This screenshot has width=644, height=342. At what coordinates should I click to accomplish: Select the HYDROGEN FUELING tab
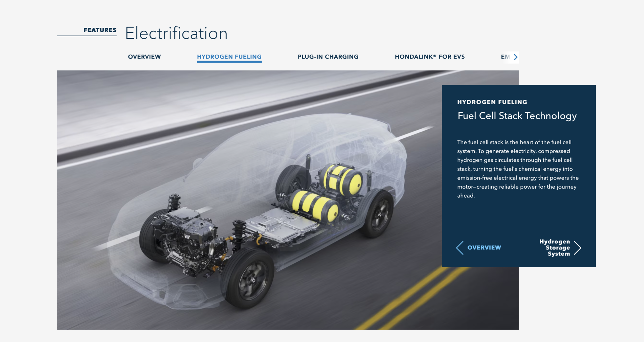[229, 57]
